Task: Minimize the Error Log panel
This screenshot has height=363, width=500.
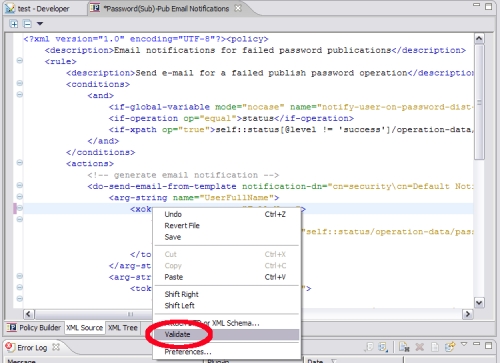Action: [477, 344]
